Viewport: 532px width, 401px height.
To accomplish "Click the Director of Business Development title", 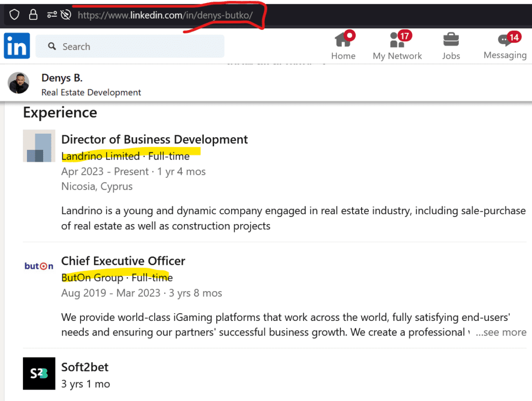I will 154,139.
